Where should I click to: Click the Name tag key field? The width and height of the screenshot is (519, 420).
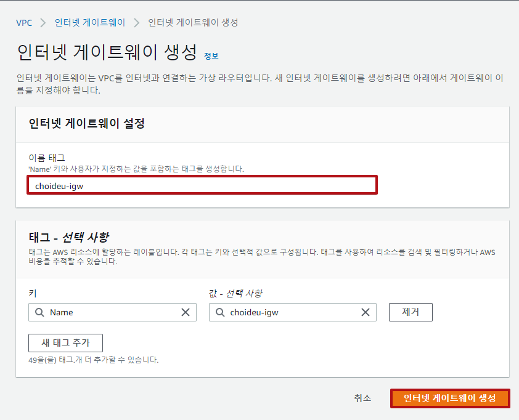[x=112, y=312]
